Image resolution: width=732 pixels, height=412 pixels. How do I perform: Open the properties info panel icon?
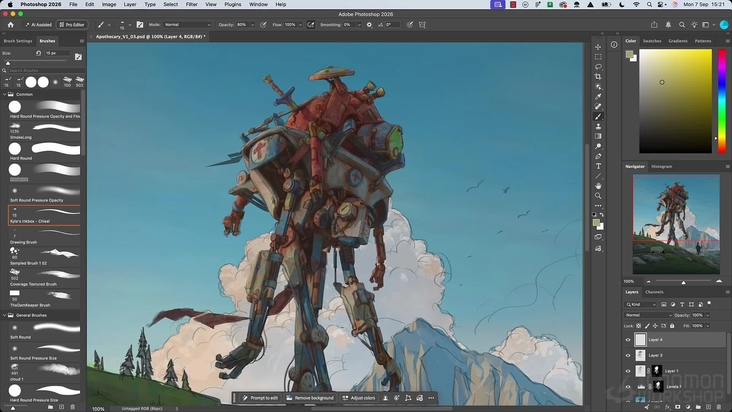point(614,45)
